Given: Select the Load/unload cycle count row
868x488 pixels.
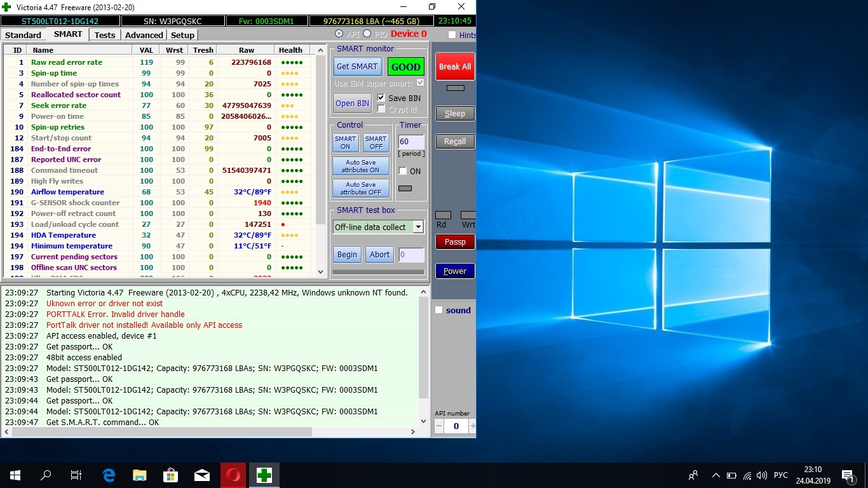Looking at the screenshot, I should point(159,224).
